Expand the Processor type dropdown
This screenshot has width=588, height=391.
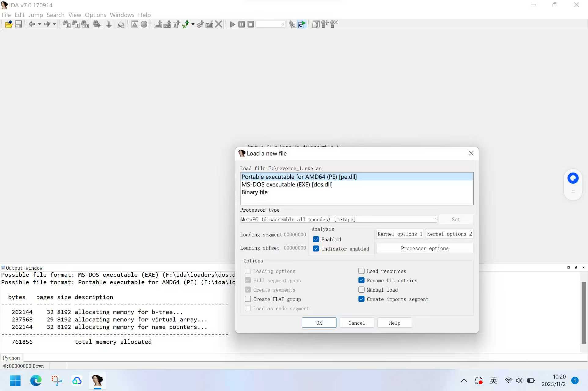435,219
